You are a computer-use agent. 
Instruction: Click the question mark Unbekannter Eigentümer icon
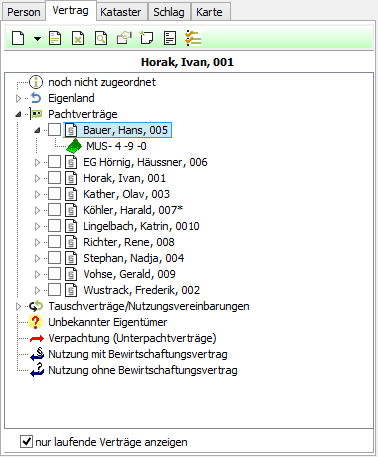(36, 322)
